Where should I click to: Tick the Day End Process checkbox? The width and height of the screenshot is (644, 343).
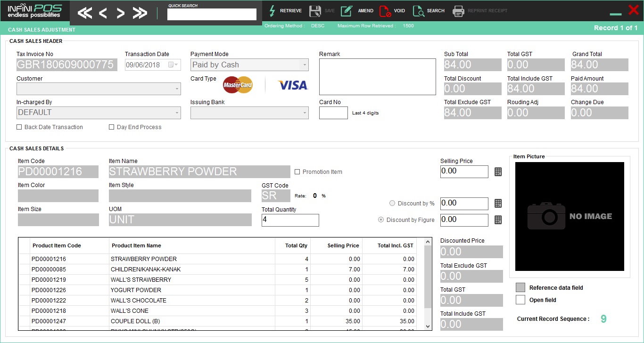[x=112, y=127]
